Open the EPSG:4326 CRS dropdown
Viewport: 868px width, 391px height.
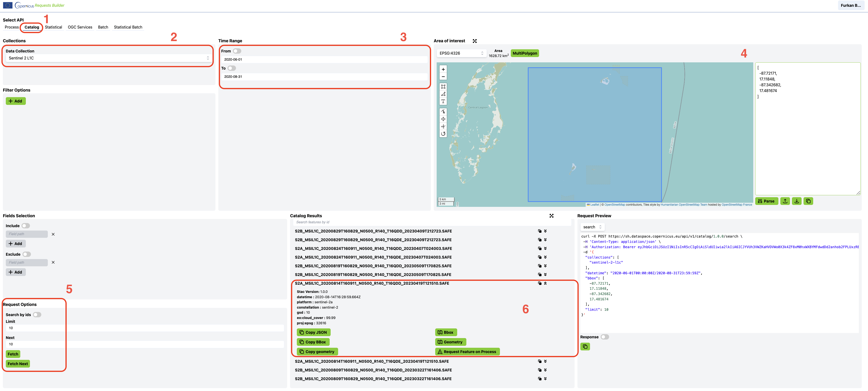click(461, 53)
